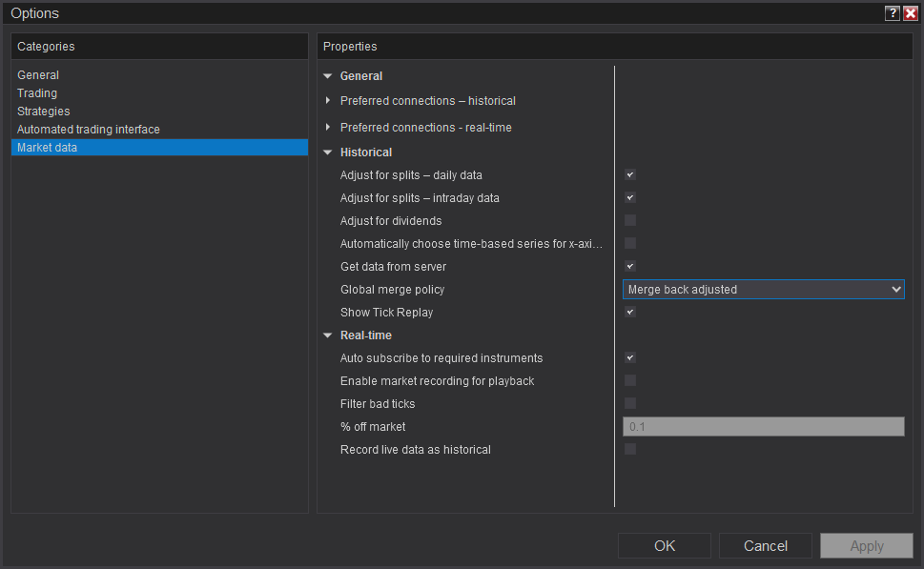924x569 pixels.
Task: Enable Filter bad ticks checkbox
Action: [630, 404]
